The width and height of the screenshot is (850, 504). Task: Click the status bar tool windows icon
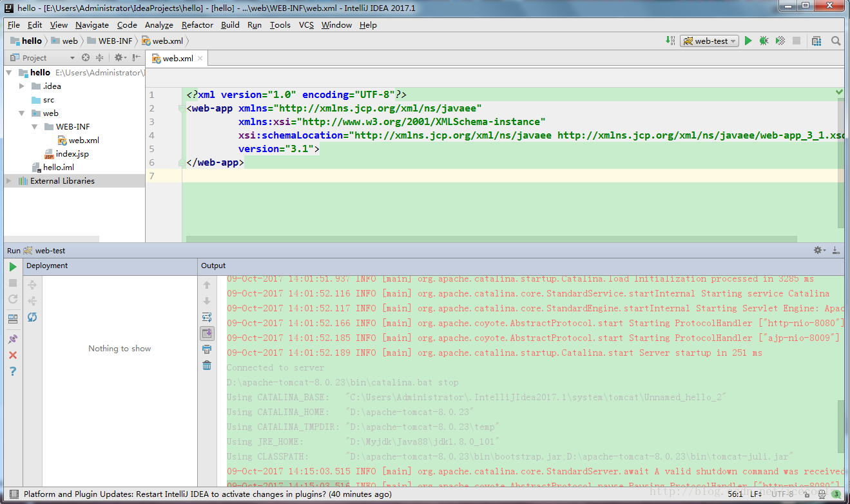tap(14, 494)
